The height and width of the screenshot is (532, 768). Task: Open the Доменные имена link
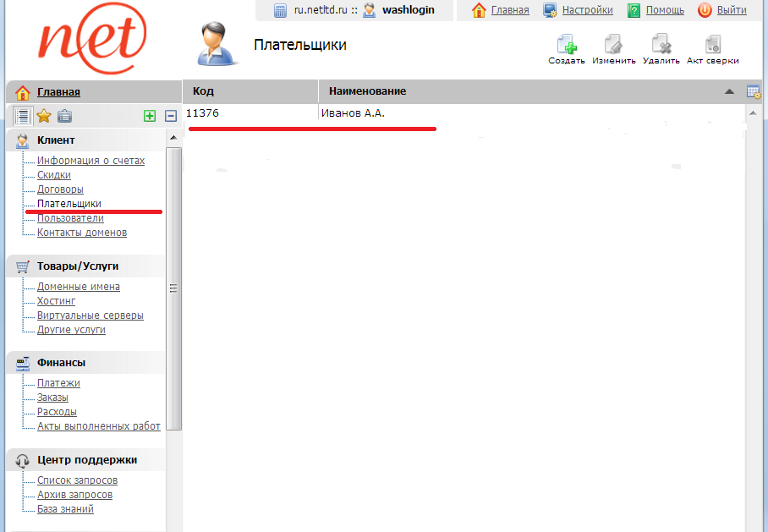tap(78, 287)
